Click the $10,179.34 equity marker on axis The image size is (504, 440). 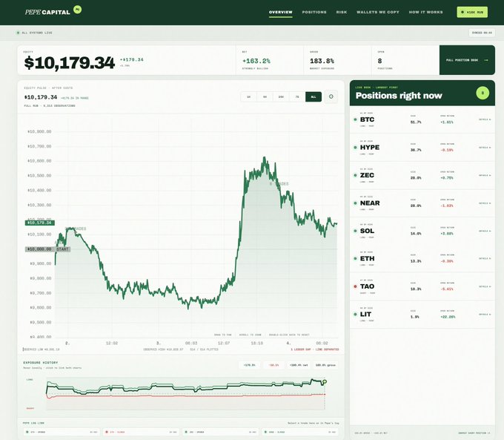[40, 223]
